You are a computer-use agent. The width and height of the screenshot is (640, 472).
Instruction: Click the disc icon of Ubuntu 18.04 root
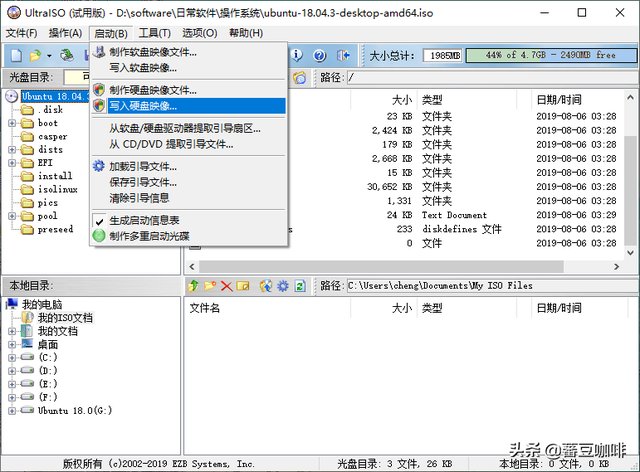click(12, 96)
